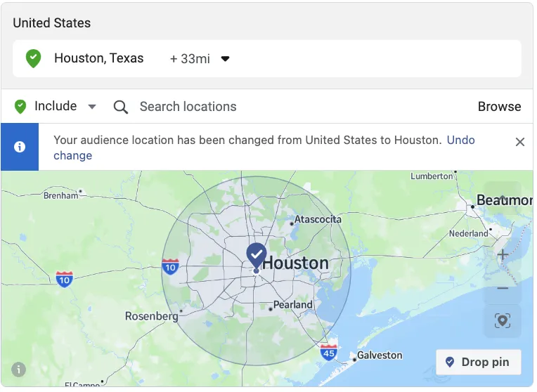Click Atascocita on the map

(318, 219)
